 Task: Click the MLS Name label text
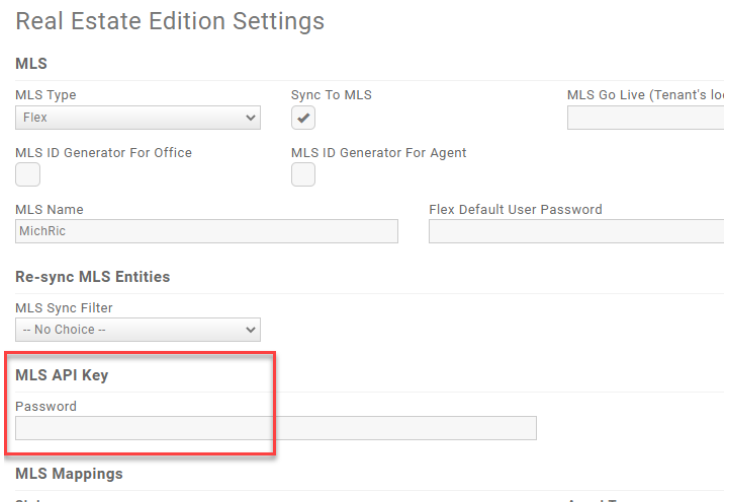[49, 210]
